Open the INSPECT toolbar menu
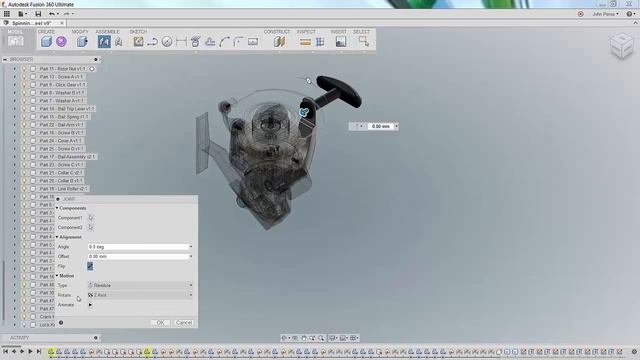The image size is (640, 360). [306, 31]
